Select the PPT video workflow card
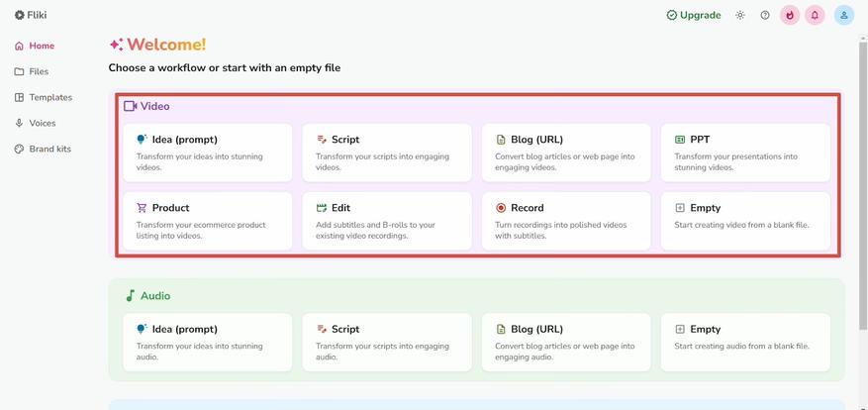 click(x=745, y=153)
